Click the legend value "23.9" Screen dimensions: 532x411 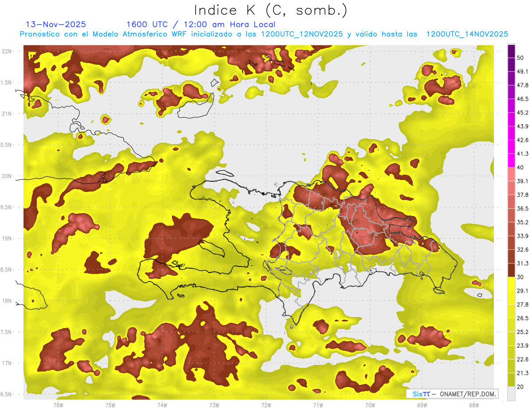tap(522, 345)
